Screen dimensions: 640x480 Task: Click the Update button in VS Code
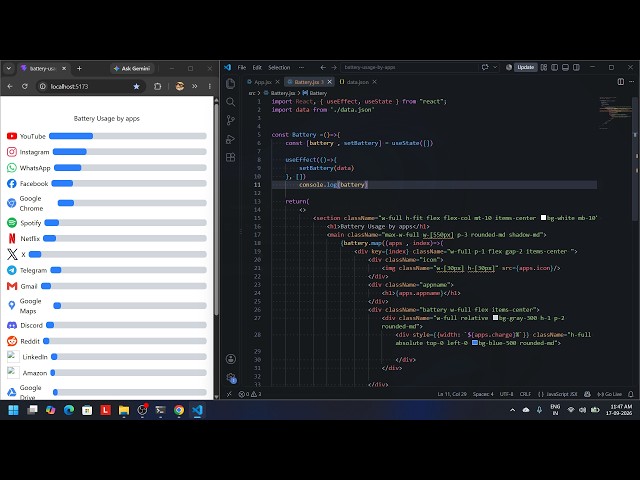[x=525, y=67]
